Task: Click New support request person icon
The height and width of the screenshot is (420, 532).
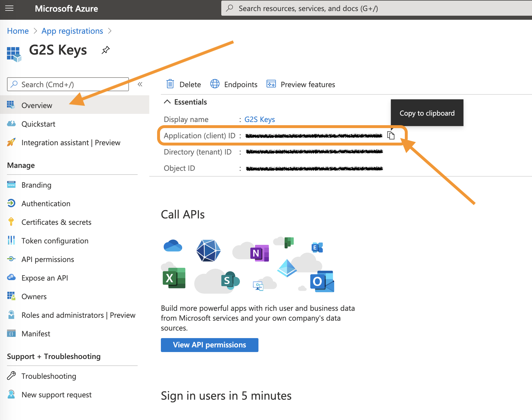Action: coord(11,394)
